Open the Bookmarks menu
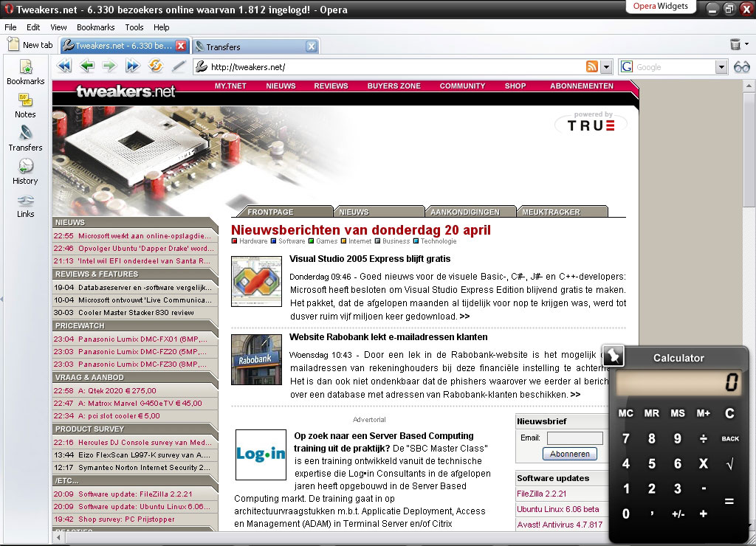Viewport: 756px width, 546px height. point(95,27)
